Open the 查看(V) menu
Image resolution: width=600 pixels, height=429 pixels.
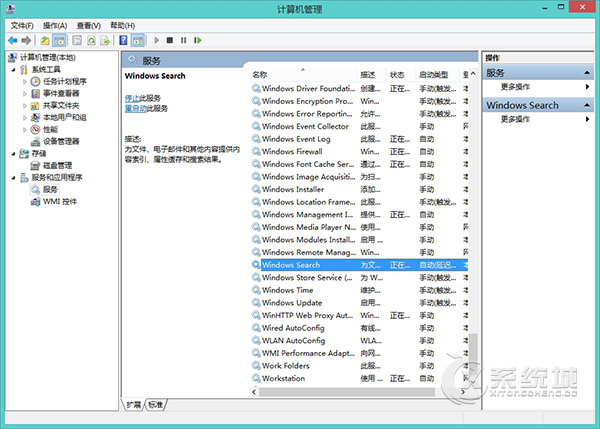point(88,26)
